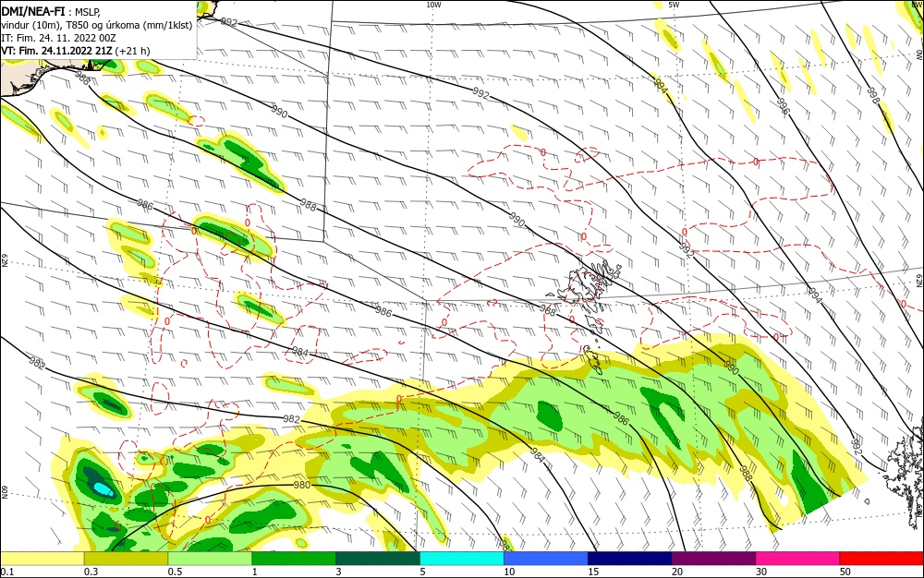Click legend value "0.3"
Screen dimensions: 924x578
(91, 572)
